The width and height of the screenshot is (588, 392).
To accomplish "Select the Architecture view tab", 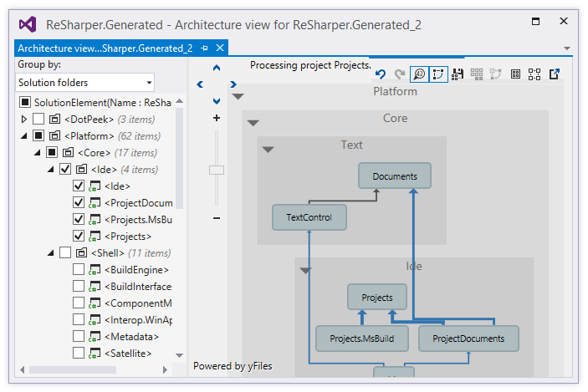I will pos(105,48).
